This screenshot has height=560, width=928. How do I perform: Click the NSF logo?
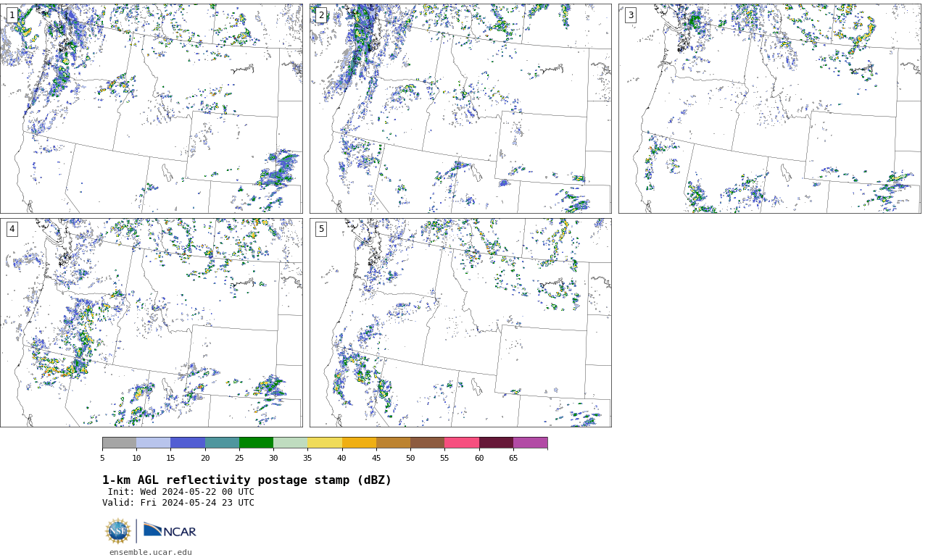(117, 531)
